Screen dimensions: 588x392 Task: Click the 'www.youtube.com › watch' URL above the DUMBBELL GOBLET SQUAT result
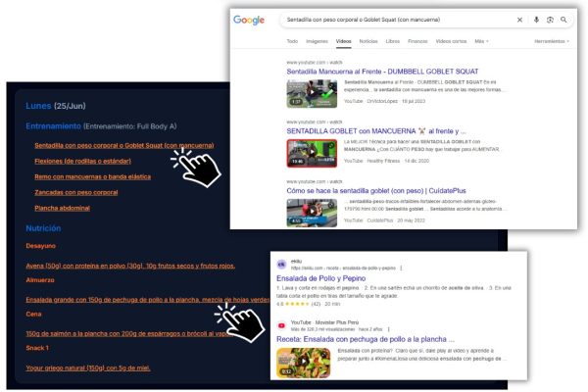coord(315,63)
